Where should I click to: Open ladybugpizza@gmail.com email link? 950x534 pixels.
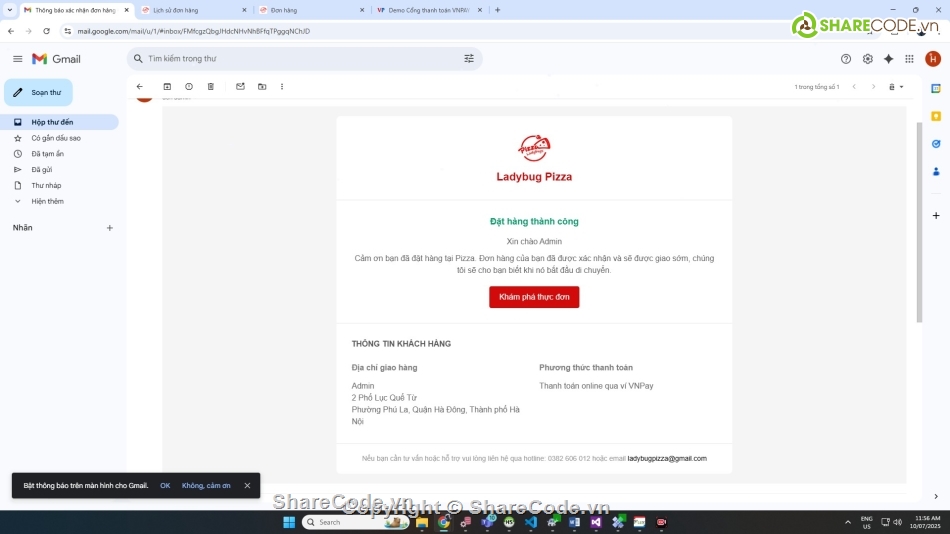pos(667,458)
